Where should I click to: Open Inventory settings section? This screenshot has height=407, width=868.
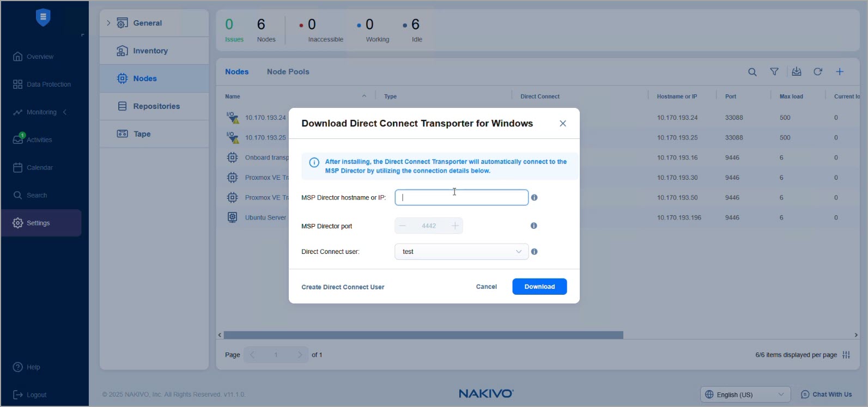coord(154,51)
